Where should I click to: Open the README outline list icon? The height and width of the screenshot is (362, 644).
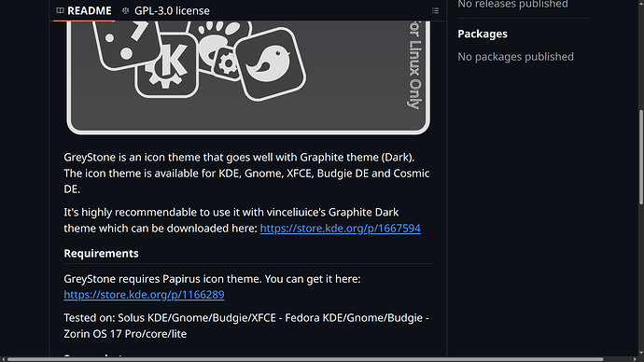(435, 10)
